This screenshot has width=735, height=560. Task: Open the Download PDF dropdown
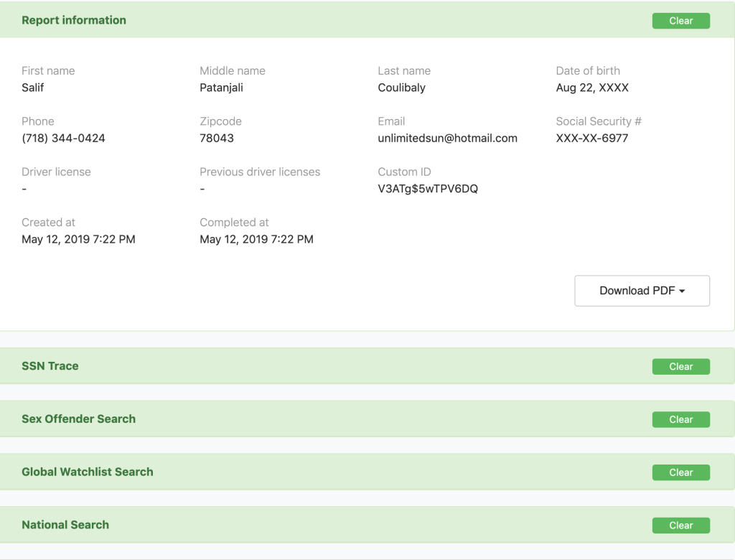click(642, 291)
